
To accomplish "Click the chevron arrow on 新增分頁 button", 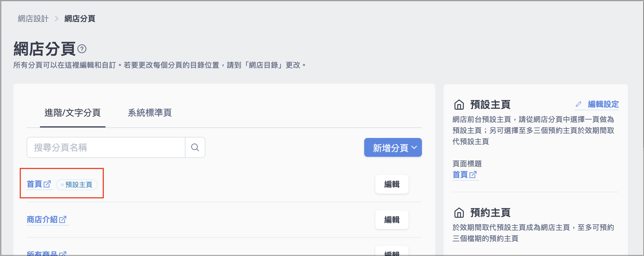I will coord(414,147).
